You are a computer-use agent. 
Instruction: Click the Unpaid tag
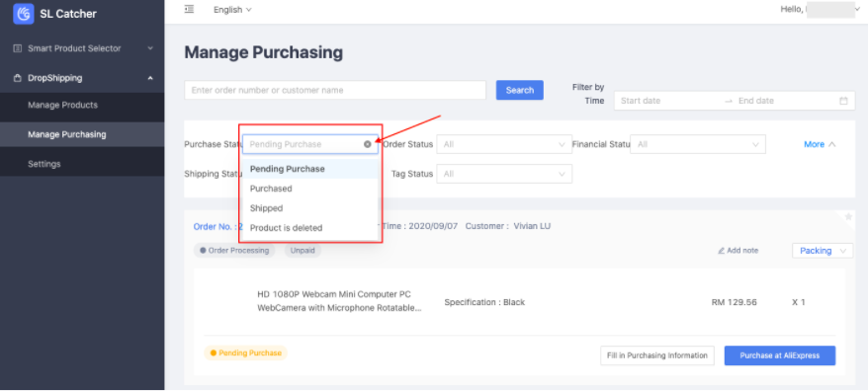pos(303,251)
